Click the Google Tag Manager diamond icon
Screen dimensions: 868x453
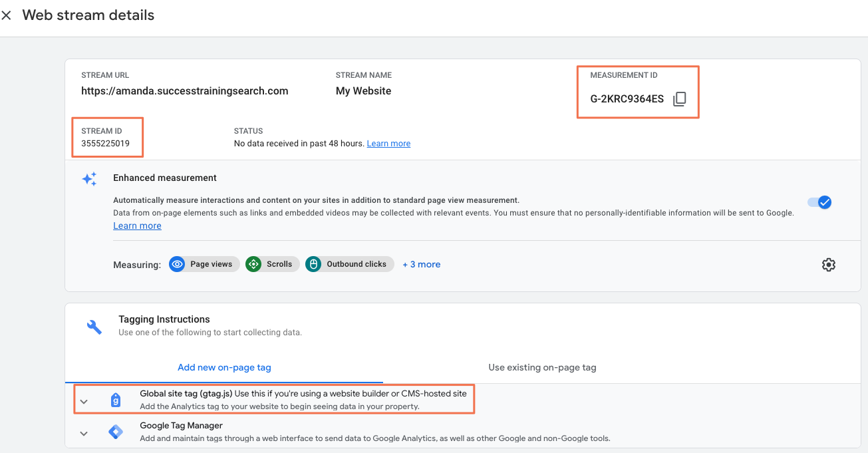(x=116, y=432)
